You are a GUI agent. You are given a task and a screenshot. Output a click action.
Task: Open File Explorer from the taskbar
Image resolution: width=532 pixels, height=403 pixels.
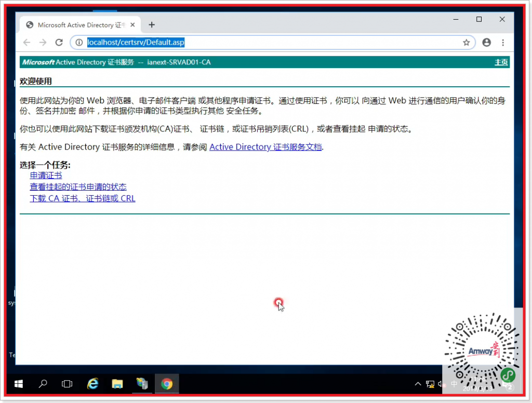pyautogui.click(x=118, y=384)
